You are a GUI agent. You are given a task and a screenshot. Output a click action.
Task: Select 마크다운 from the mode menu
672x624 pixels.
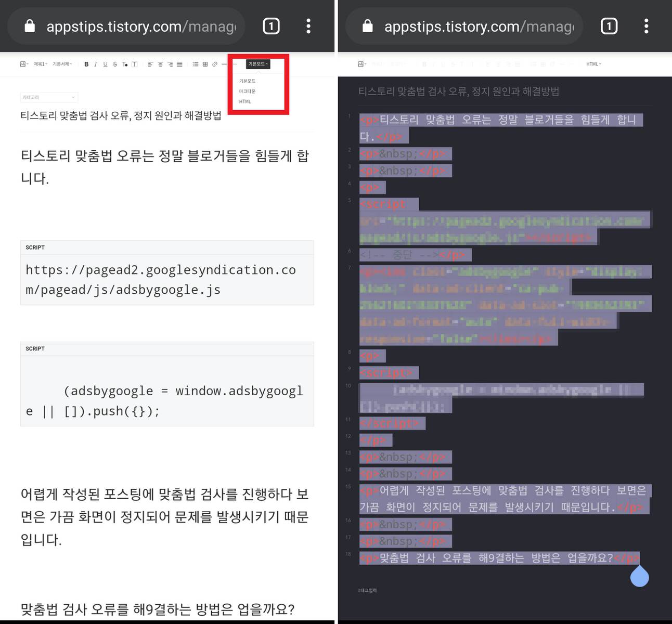248,91
